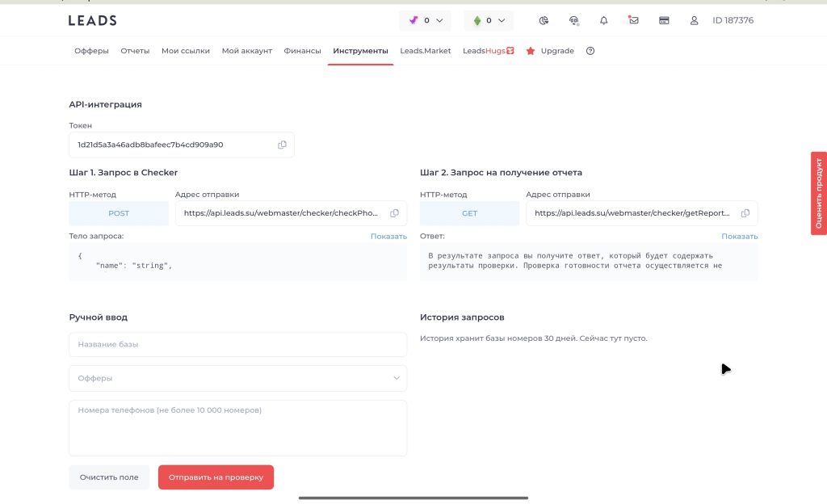Screen dimensions: 827x504
Task: Switch to the Финансы tab
Action: coord(302,51)
